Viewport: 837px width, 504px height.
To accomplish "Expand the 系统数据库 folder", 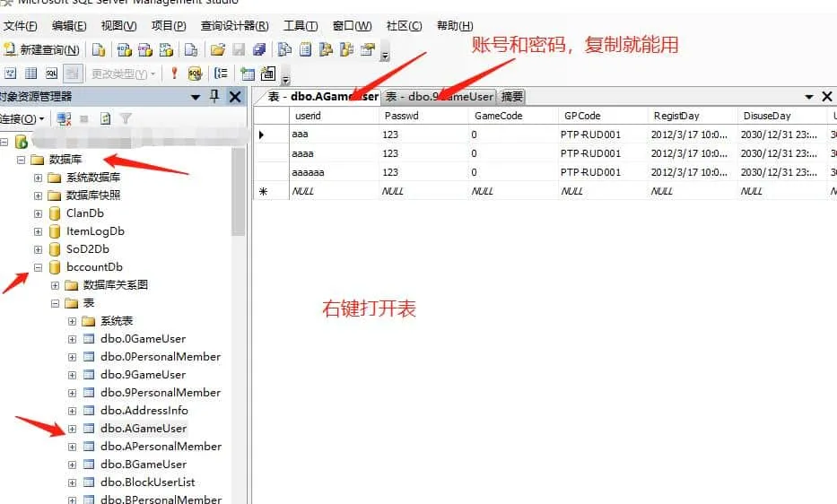I will (x=38, y=178).
